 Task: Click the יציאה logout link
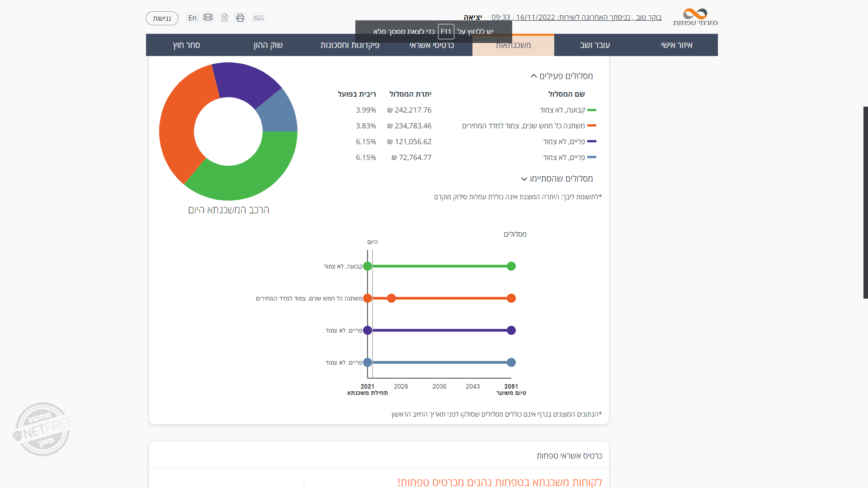(x=473, y=18)
